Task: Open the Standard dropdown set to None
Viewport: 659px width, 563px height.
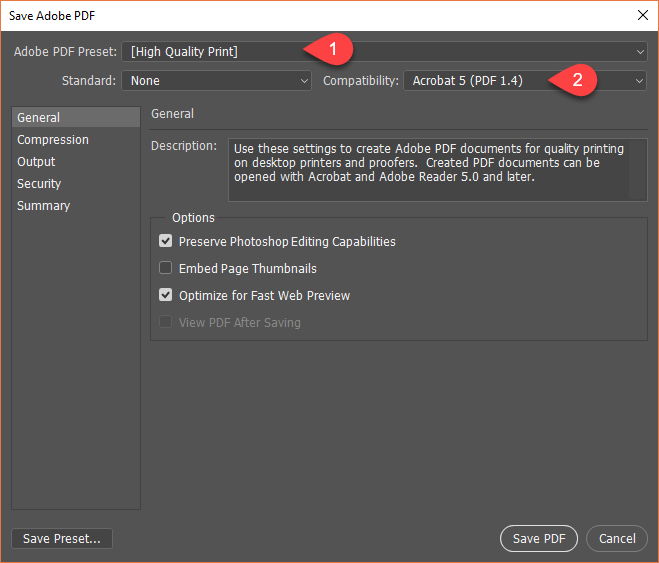Action: coord(216,81)
